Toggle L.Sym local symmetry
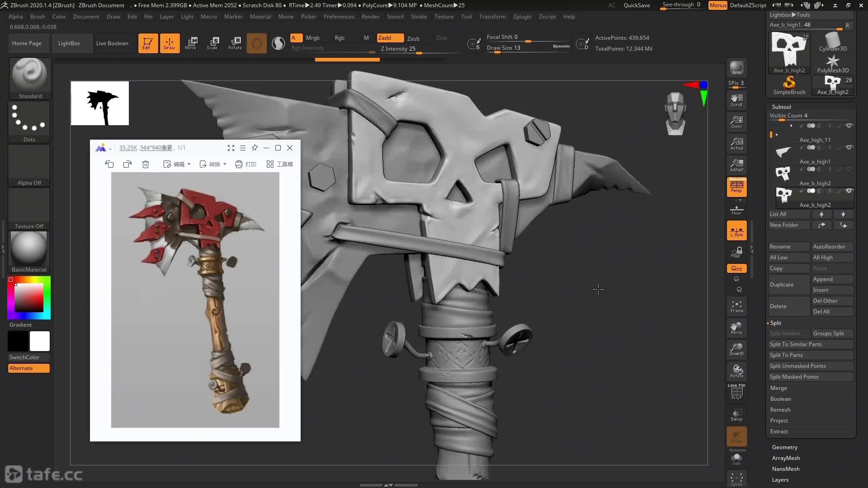The width and height of the screenshot is (868, 488). [x=736, y=230]
